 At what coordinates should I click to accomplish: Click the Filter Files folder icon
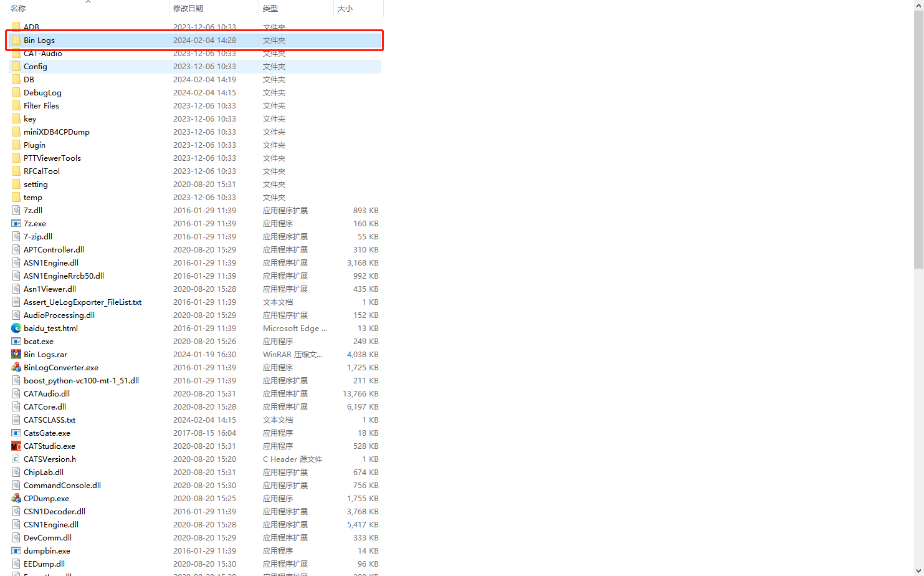pos(16,105)
